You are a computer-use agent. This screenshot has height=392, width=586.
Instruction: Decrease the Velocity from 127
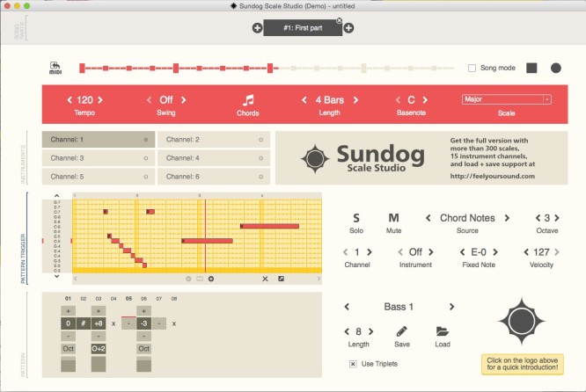pyautogui.click(x=526, y=252)
